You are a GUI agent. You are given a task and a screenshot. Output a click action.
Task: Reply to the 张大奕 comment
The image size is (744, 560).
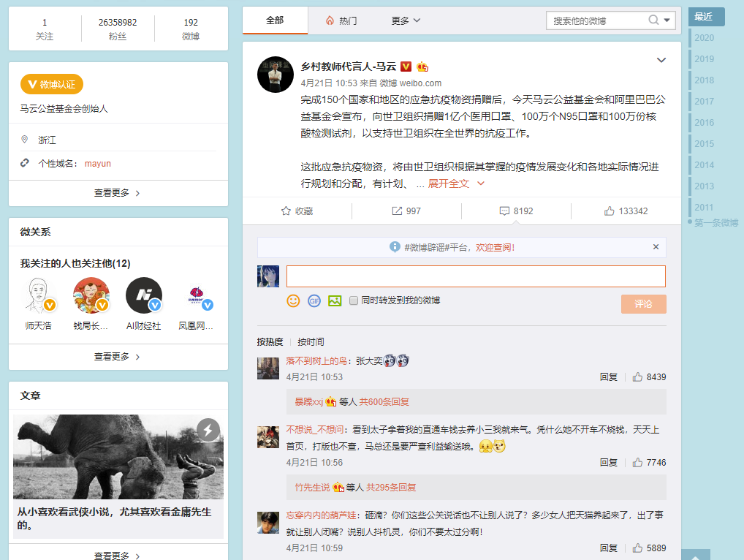[x=608, y=377]
